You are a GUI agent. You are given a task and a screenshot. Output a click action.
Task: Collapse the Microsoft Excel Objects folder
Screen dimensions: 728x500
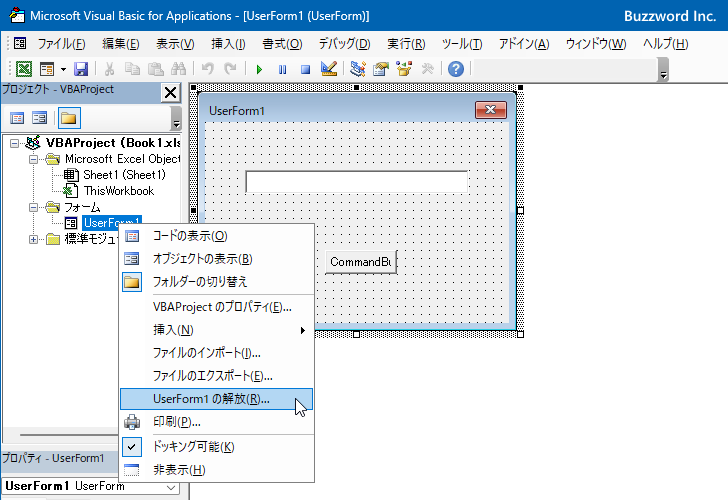click(33, 159)
